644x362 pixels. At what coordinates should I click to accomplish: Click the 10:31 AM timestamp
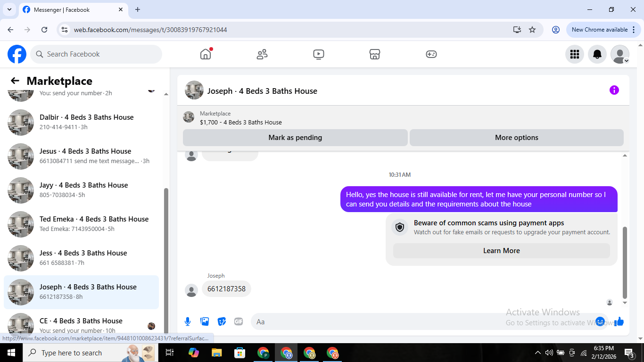coord(400,175)
